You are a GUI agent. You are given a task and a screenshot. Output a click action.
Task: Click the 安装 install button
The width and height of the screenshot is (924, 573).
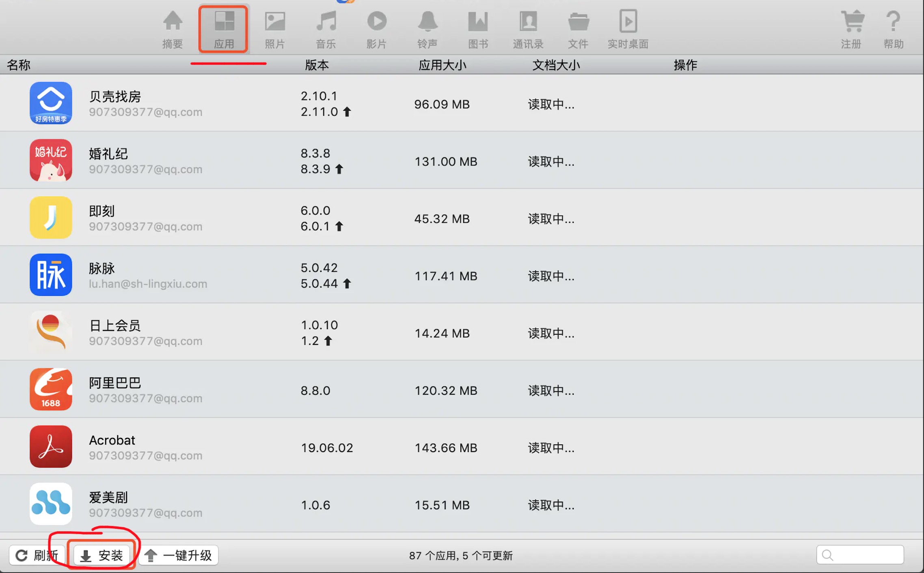click(x=101, y=555)
